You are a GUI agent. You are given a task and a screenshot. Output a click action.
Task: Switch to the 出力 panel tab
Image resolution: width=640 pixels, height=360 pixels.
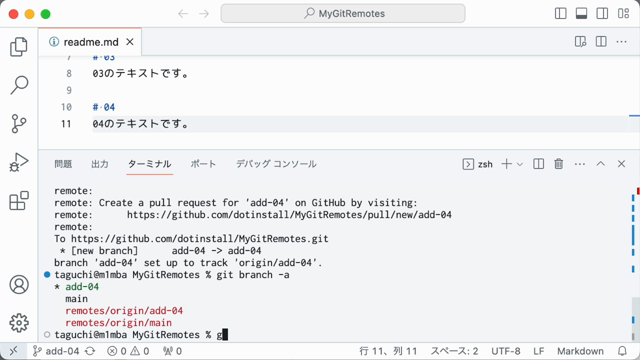click(100, 164)
